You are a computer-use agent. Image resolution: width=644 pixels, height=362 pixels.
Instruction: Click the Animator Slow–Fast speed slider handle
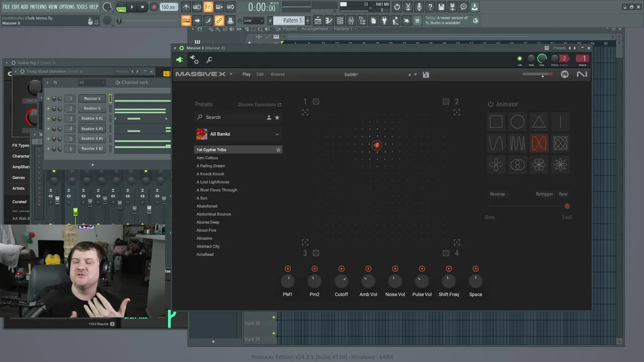tap(567, 206)
